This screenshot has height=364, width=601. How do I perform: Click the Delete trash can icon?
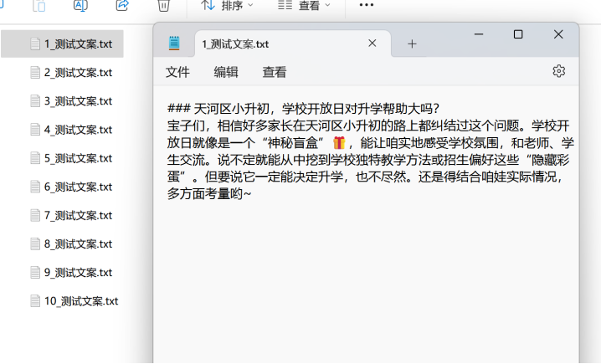coord(164,5)
